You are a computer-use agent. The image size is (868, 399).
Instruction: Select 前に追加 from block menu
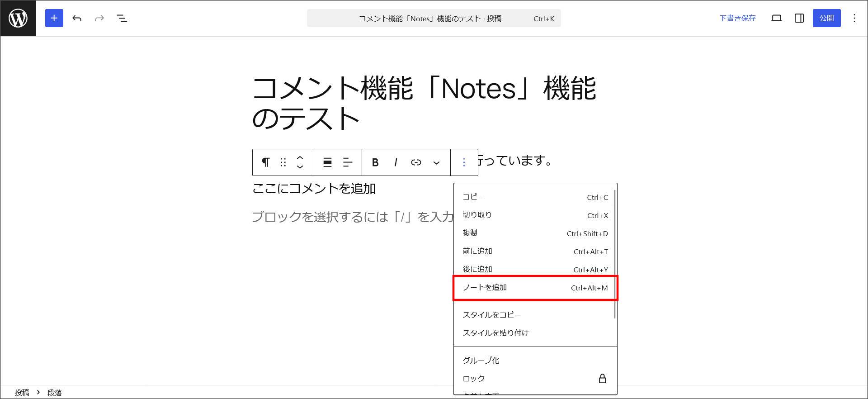535,252
